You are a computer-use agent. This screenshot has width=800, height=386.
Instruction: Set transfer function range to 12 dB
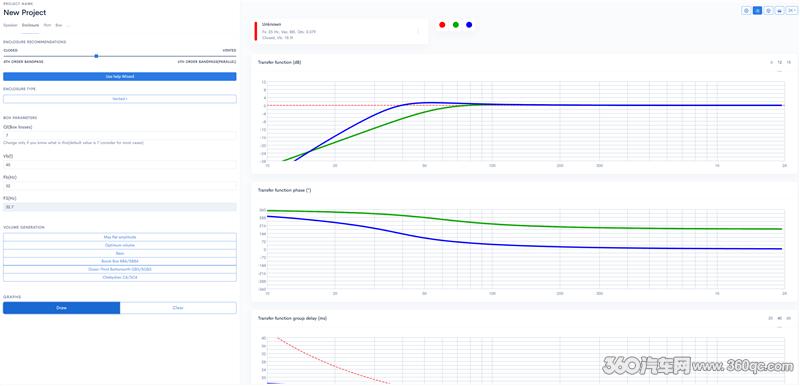tap(779, 62)
